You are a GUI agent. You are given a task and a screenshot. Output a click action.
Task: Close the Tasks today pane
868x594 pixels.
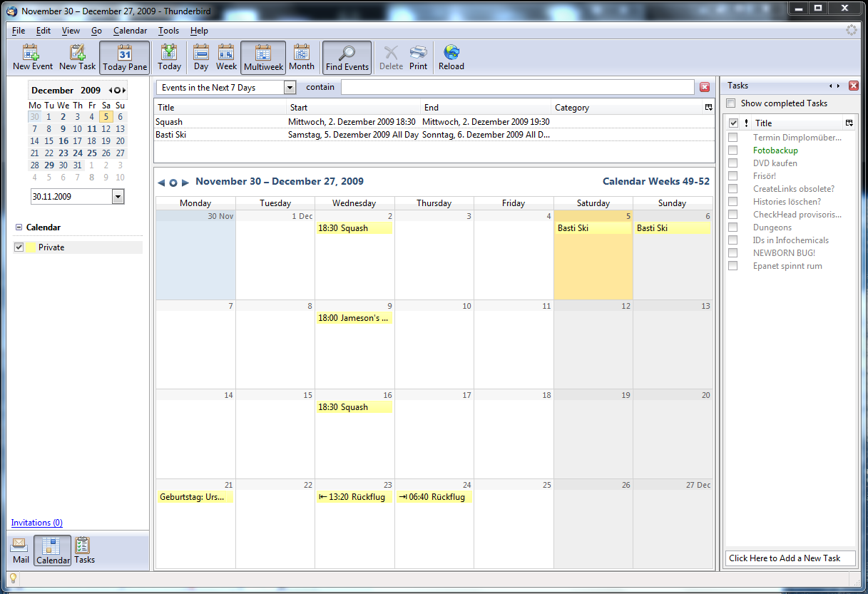click(854, 86)
